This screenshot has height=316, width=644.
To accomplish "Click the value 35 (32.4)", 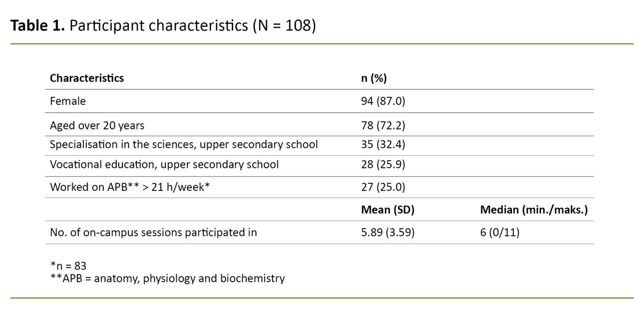I will point(383,144).
